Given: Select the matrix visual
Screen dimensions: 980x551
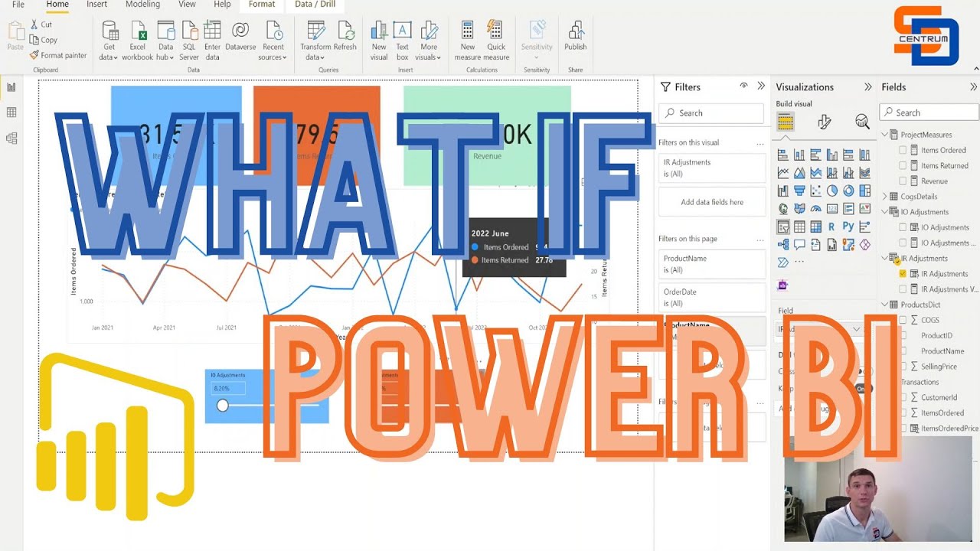Looking at the screenshot, I should click(815, 227).
